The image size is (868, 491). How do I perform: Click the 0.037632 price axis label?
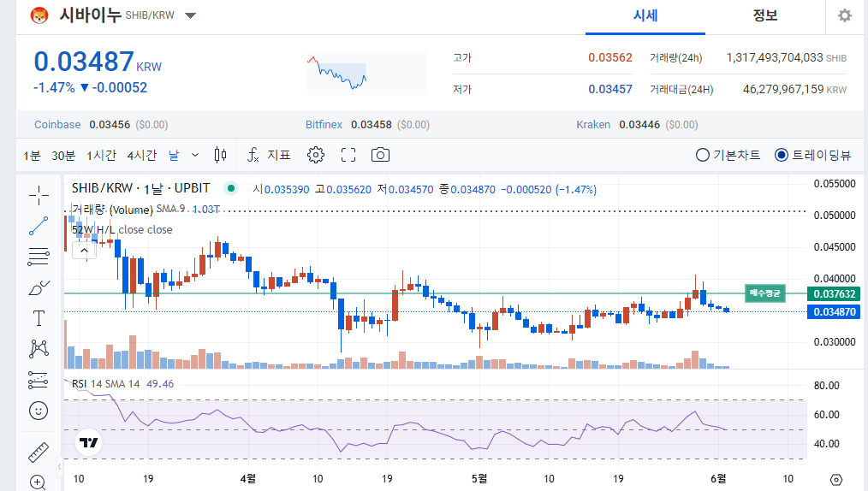[835, 294]
